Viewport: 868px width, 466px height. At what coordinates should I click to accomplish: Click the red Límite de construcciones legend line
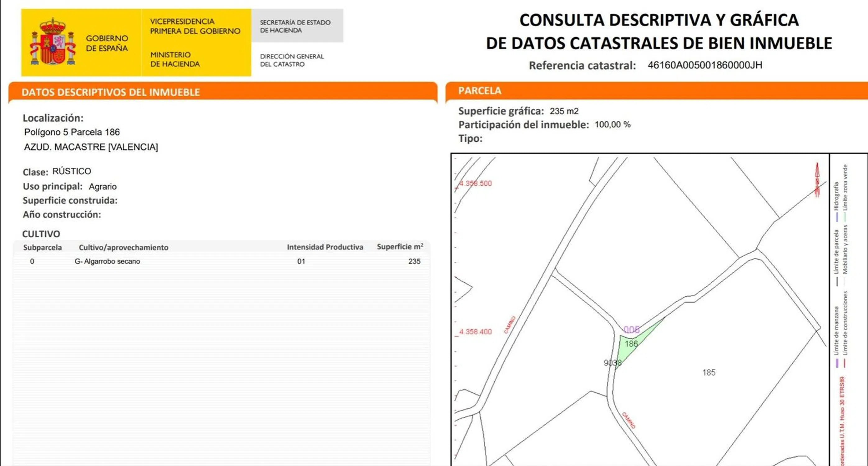(844, 363)
